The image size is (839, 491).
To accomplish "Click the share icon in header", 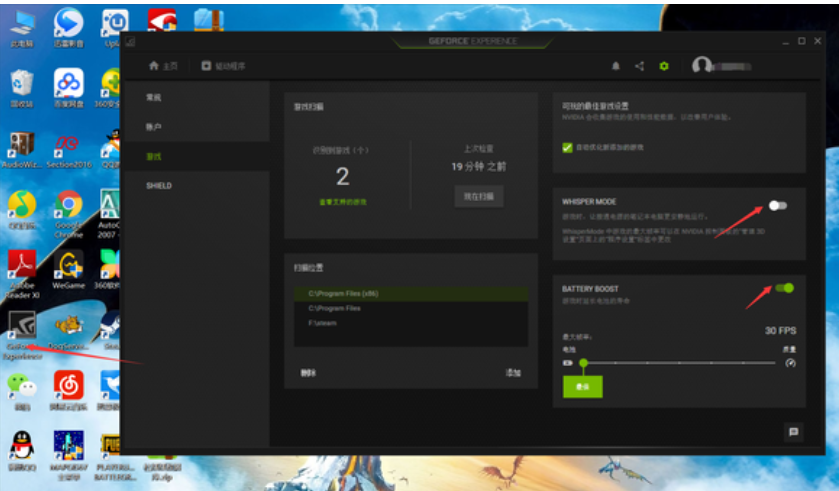I will click(640, 66).
